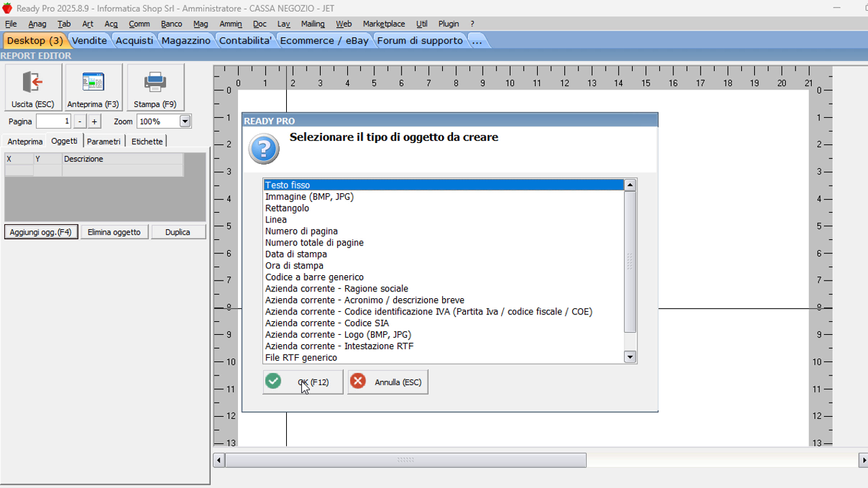Click the Pagina number input field
This screenshot has width=868, height=488.
(53, 121)
